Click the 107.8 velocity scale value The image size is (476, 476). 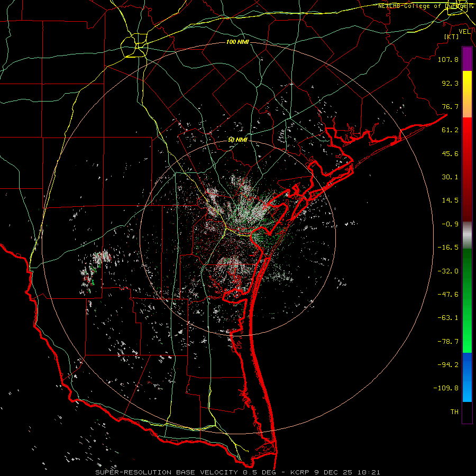(x=448, y=59)
